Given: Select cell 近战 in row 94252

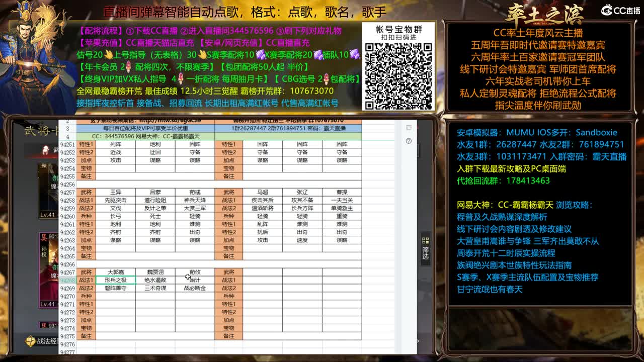Looking at the screenshot, I should point(116,152).
